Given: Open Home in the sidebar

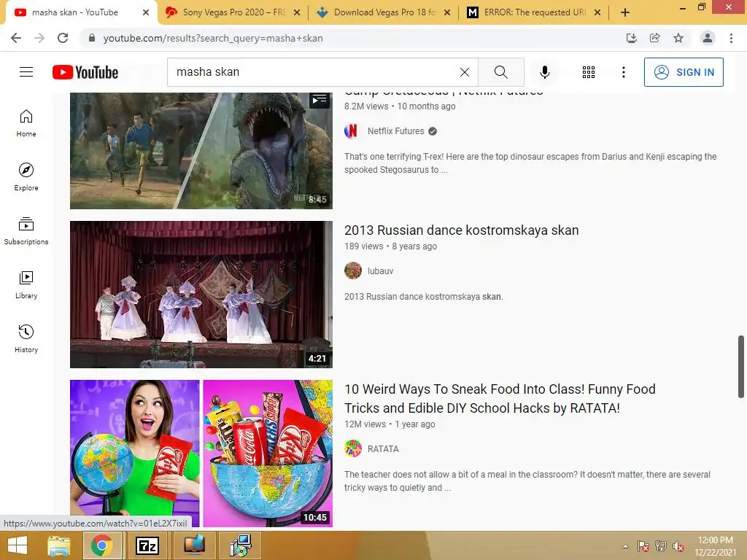Looking at the screenshot, I should [26, 123].
